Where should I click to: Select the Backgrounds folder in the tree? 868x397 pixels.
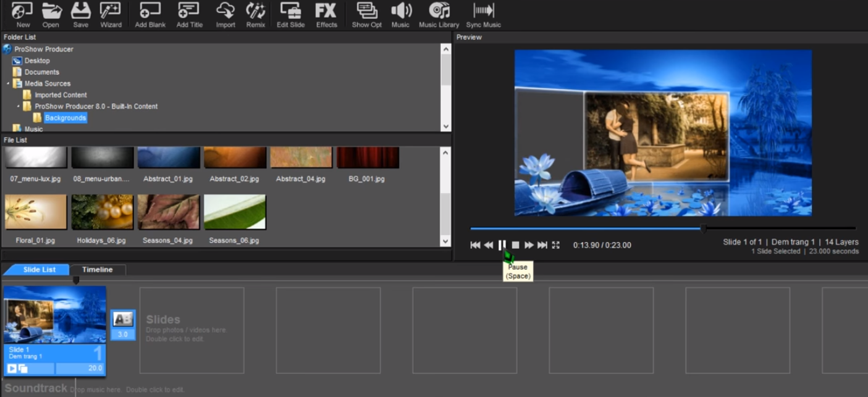tap(65, 117)
